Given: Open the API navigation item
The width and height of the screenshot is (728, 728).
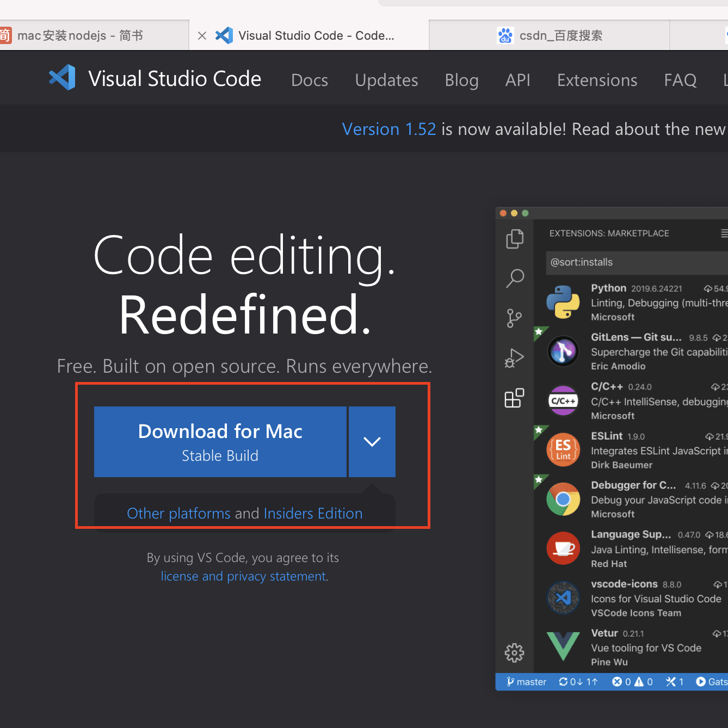Looking at the screenshot, I should tap(517, 80).
